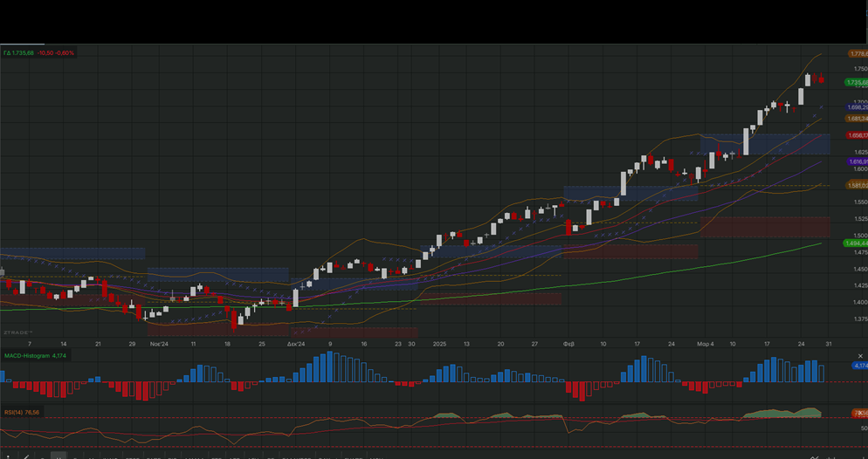Click the 1.450 price axis label

point(861,270)
